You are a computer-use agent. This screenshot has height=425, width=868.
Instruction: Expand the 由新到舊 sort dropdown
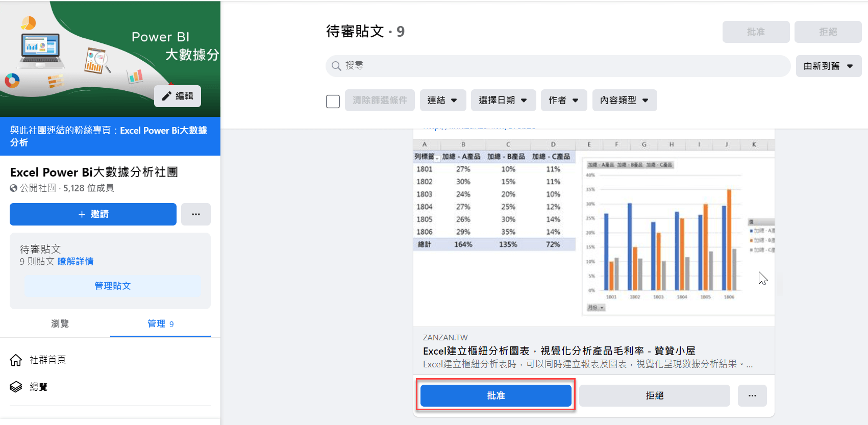(x=829, y=66)
